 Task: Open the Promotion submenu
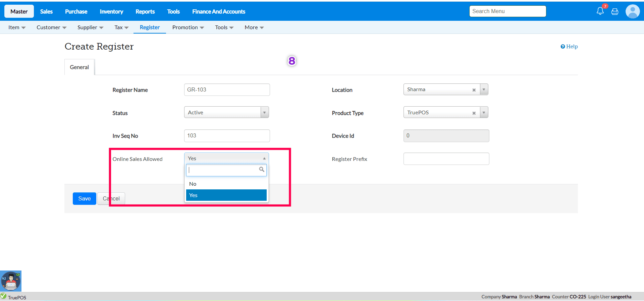[188, 27]
